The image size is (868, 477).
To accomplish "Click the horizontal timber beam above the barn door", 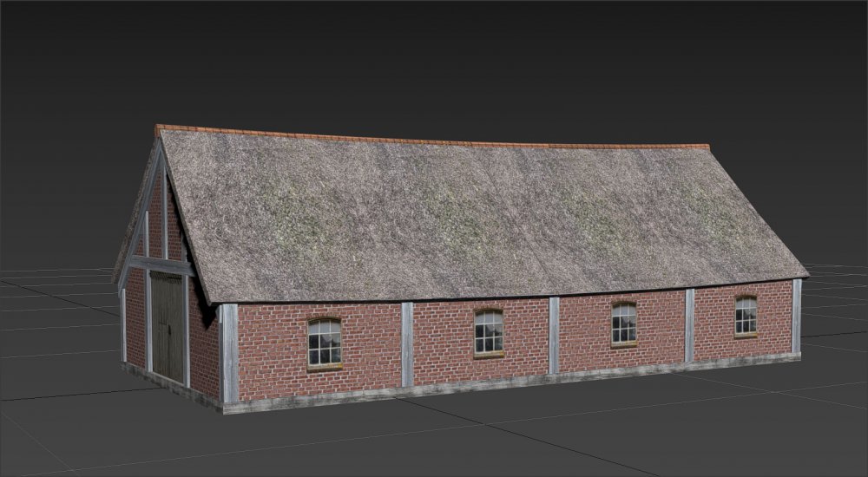I will coord(161,265).
